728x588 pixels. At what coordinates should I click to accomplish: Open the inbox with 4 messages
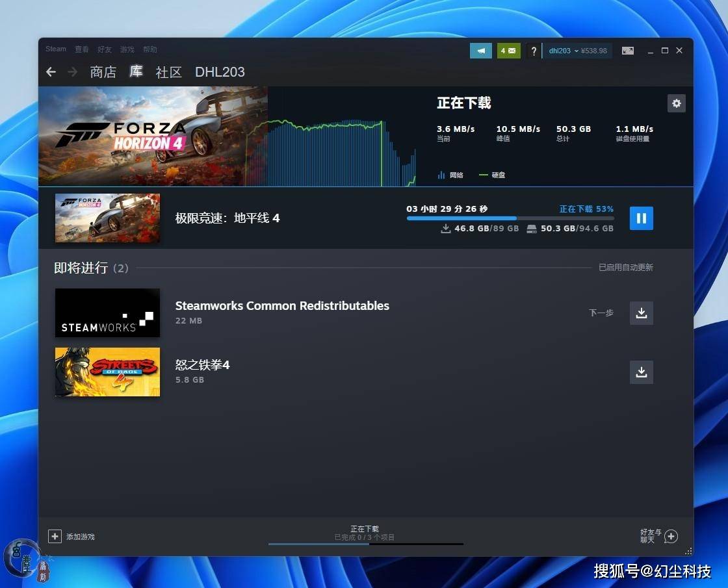(x=508, y=51)
